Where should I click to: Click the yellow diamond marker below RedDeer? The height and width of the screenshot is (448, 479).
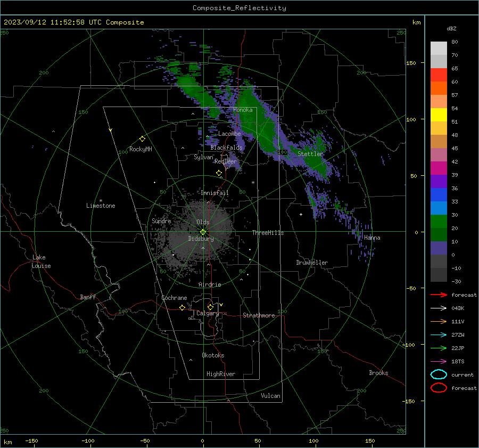click(219, 173)
